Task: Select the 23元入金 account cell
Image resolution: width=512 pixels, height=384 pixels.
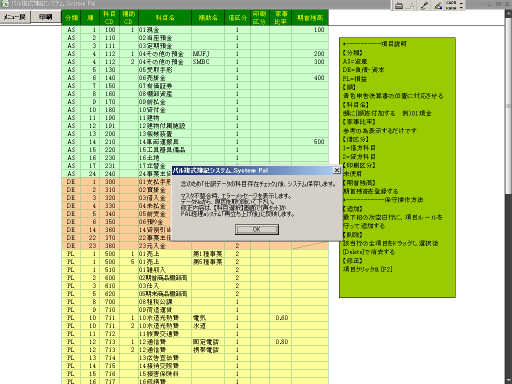Action: coord(165,246)
